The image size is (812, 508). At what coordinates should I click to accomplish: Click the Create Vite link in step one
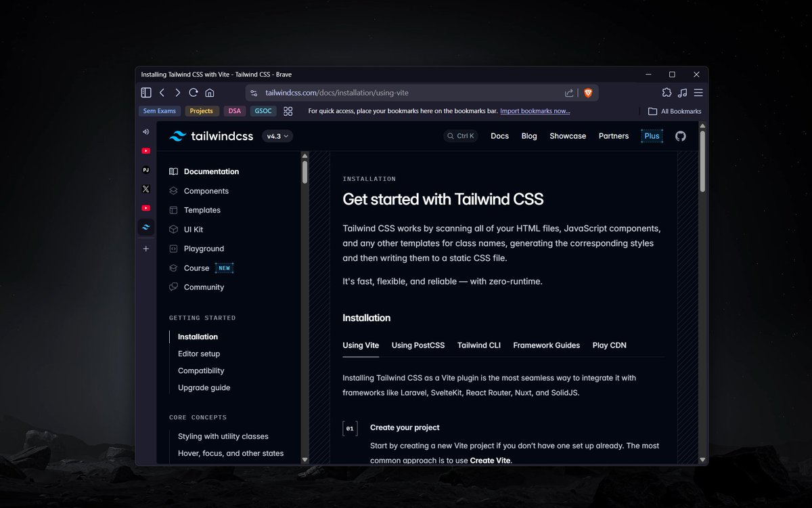(x=490, y=461)
